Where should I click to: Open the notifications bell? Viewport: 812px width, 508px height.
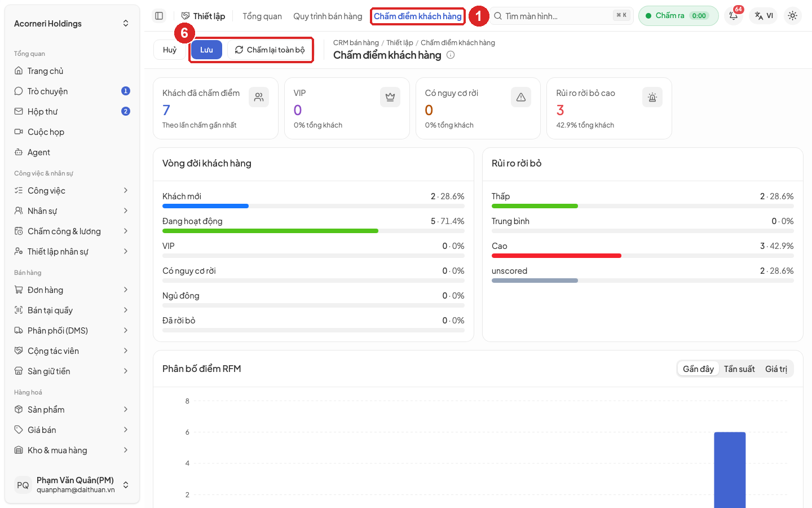point(734,16)
